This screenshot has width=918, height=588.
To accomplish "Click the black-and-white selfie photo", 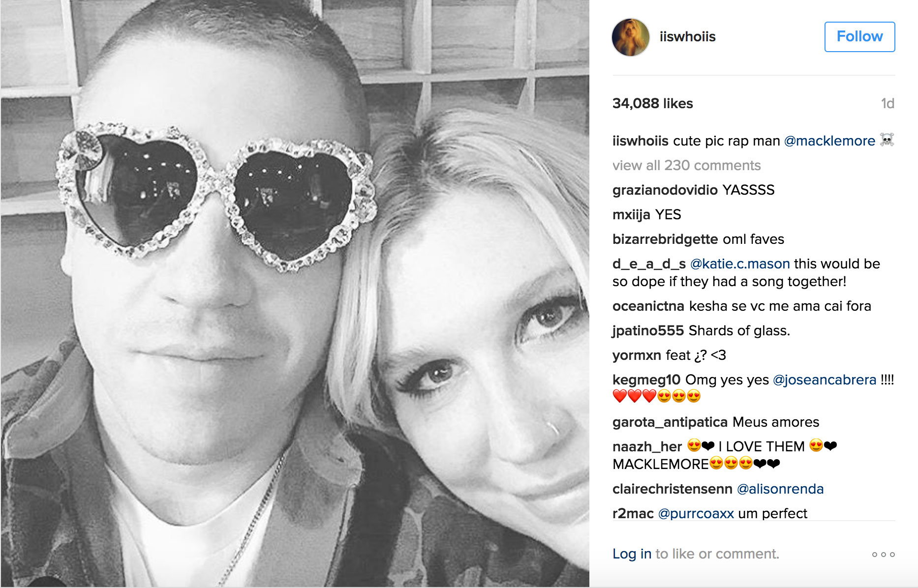I will (295, 294).
